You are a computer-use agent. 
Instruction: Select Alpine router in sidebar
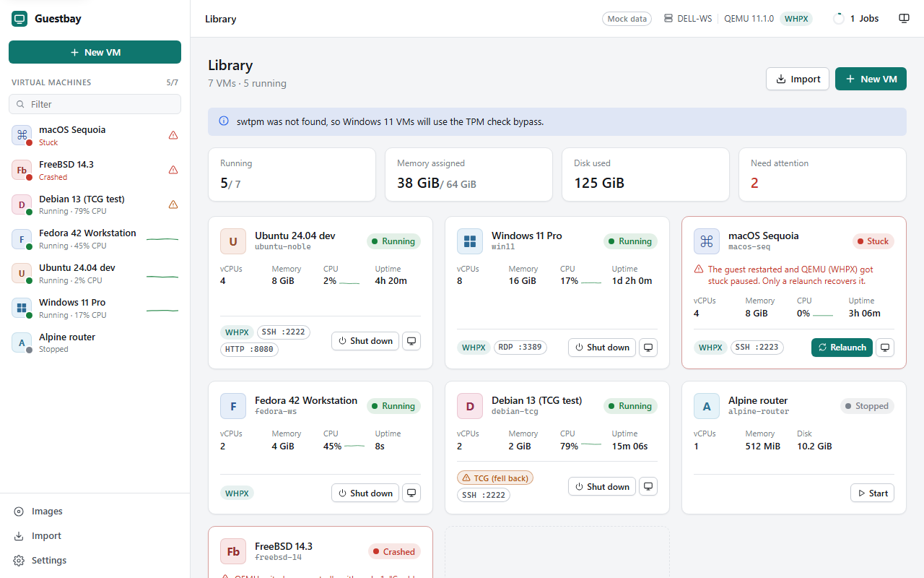(95, 342)
